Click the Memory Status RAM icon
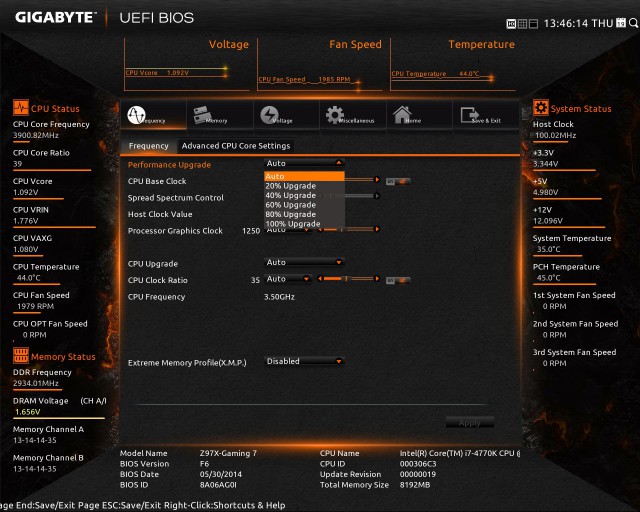Screen dimensions: 640x512 coord(21,355)
